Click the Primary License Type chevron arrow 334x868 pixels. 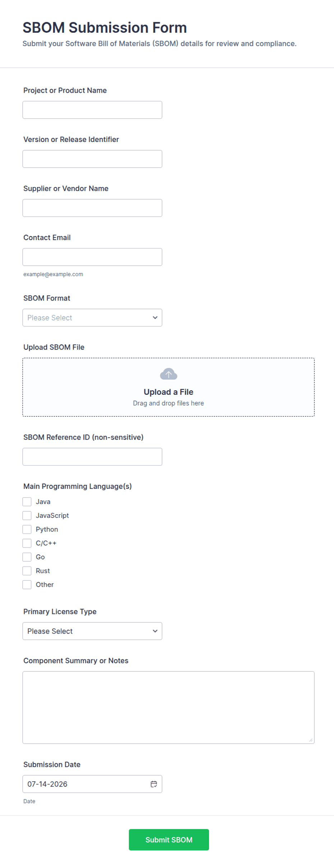[155, 631]
